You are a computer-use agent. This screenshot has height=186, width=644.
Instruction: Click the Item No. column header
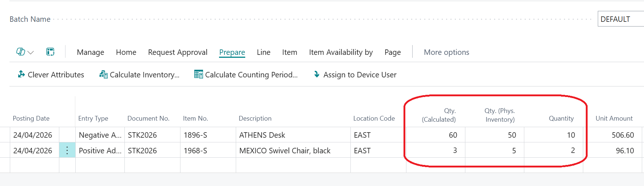coord(195,118)
